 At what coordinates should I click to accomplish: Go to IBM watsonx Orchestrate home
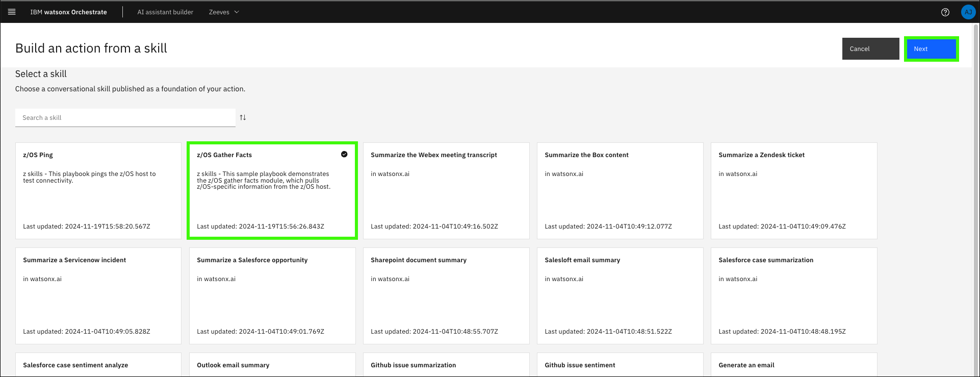tap(68, 12)
